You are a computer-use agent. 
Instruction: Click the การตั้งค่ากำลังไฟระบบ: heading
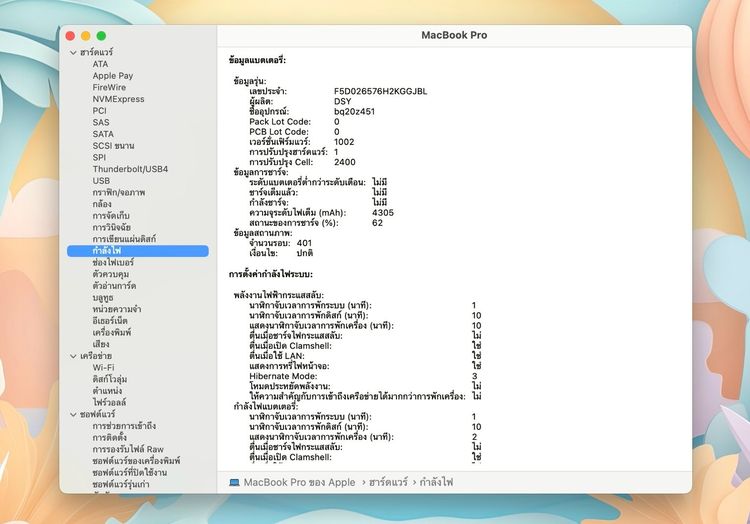[x=271, y=274]
